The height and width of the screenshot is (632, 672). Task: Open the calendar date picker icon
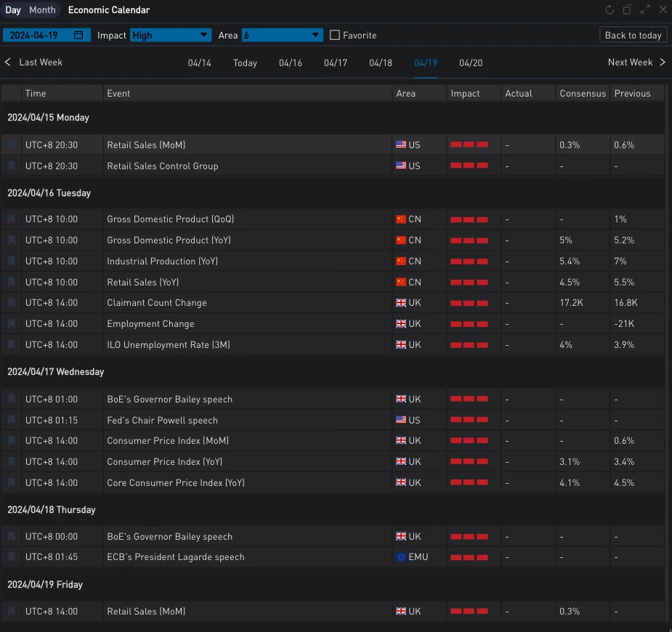79,35
